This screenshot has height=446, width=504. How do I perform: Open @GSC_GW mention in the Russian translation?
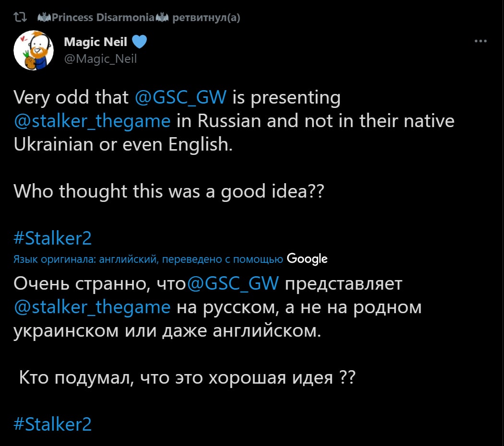tap(232, 284)
